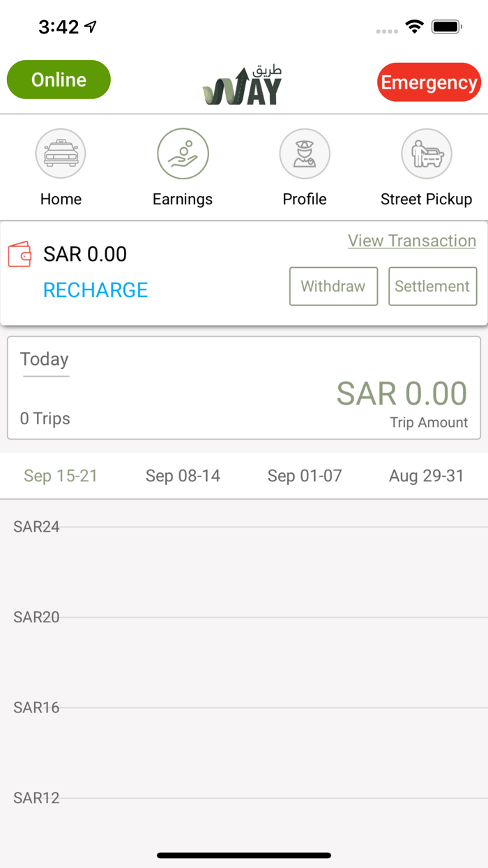The image size is (488, 868).
Task: Switch to the Sep 08-14 week tab
Action: click(183, 476)
